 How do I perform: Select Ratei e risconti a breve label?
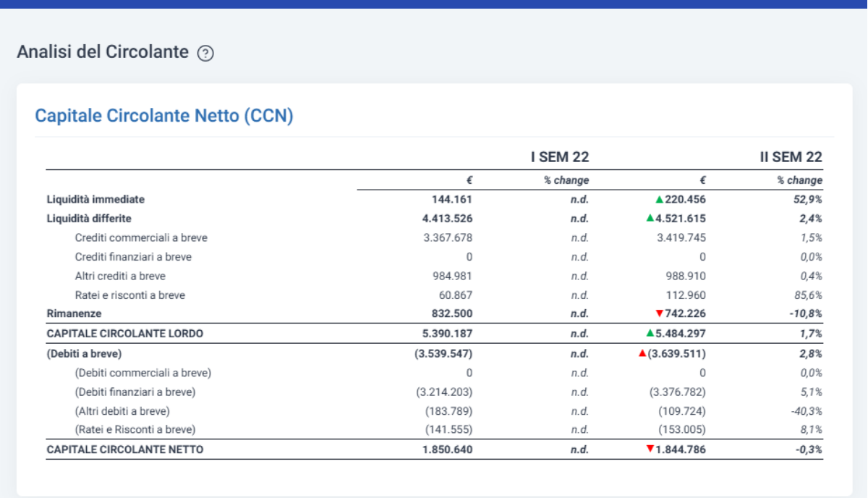pos(130,295)
